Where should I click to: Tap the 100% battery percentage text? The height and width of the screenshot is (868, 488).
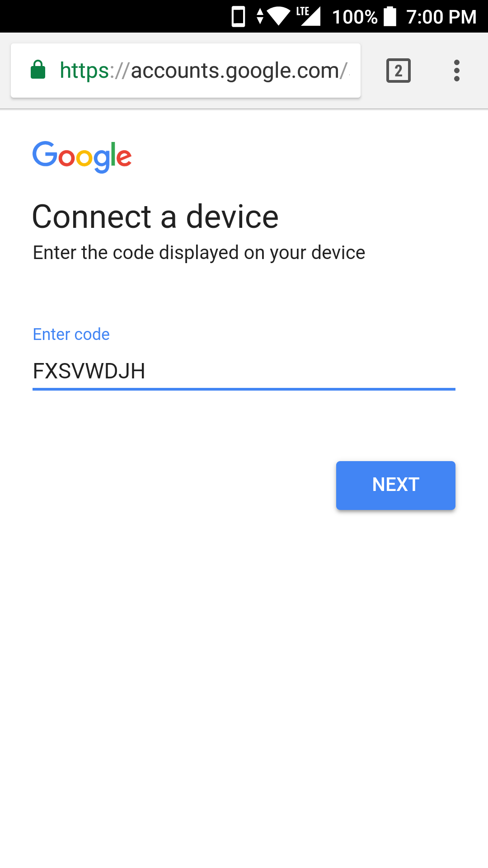[355, 17]
